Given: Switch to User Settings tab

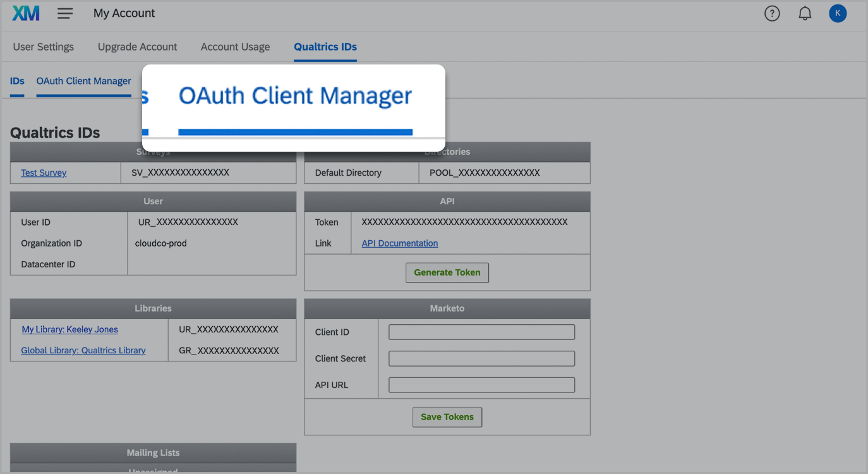Looking at the screenshot, I should (x=44, y=47).
